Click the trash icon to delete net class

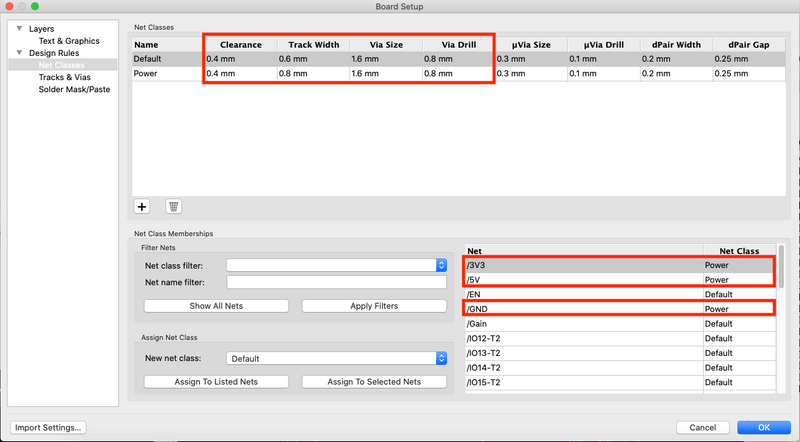(x=173, y=206)
